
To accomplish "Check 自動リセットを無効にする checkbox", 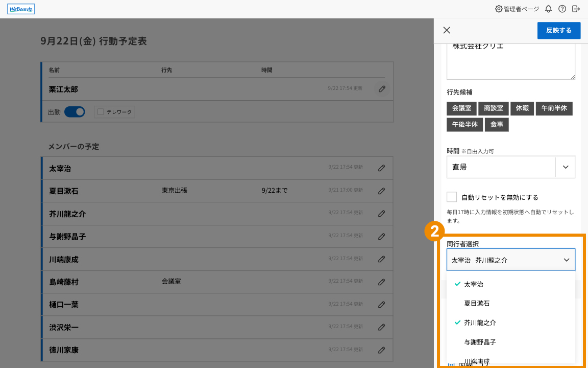I will pyautogui.click(x=452, y=197).
